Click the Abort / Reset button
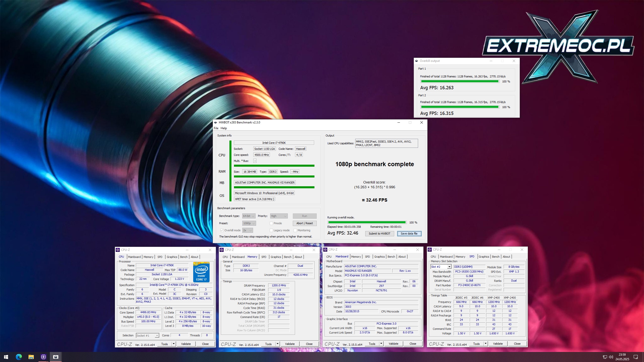This screenshot has width=644, height=362. pos(304,223)
